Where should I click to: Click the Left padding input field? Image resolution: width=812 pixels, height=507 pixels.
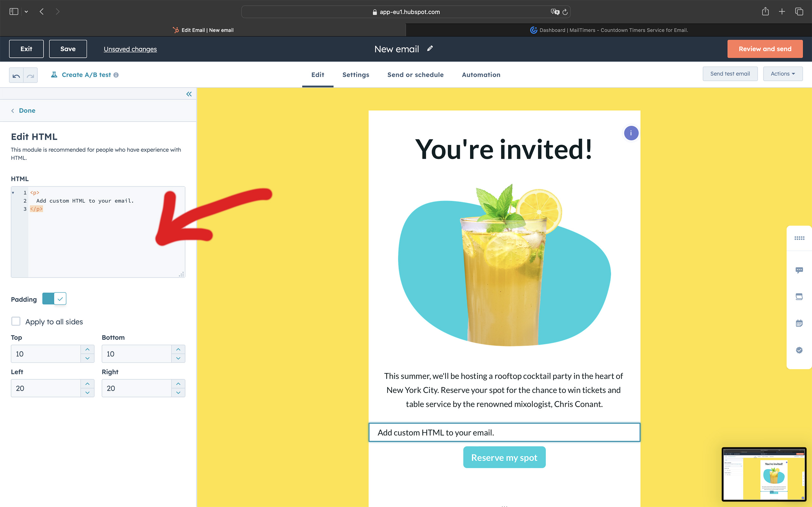(x=46, y=388)
